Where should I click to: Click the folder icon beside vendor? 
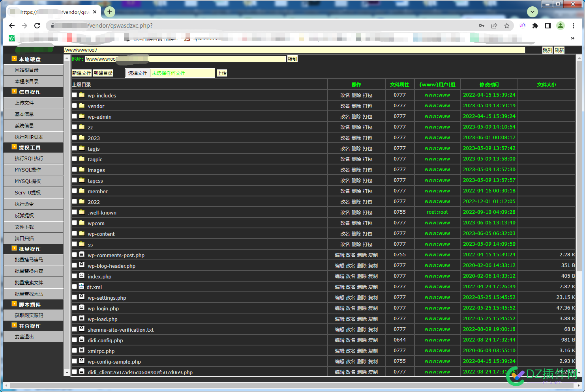coord(82,105)
